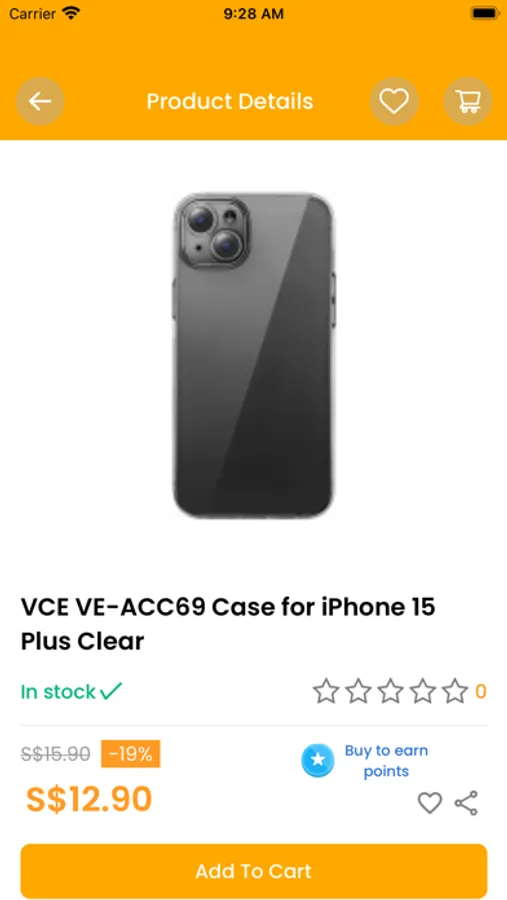Tap the In stock status label
The image size is (507, 900).
click(72, 691)
